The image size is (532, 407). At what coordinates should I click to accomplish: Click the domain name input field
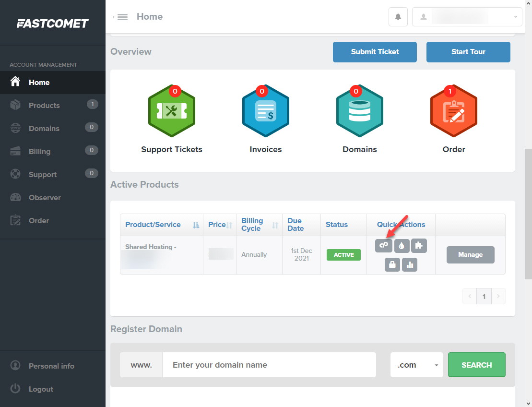coord(270,365)
